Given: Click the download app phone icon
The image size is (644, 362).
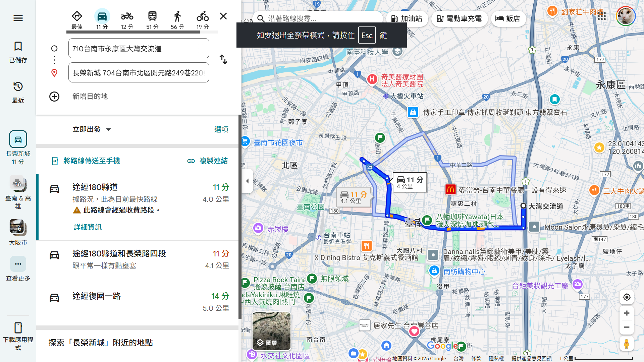Looking at the screenshot, I should point(18,327).
